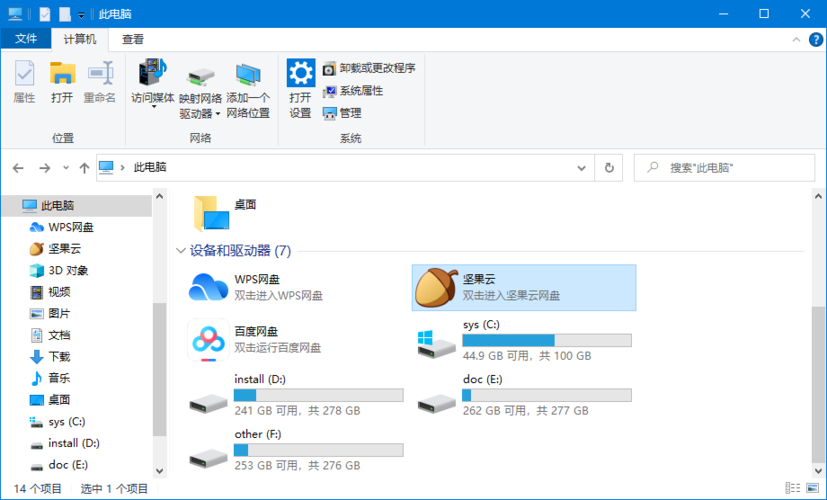Click the install (D:) usage bar
Image resolution: width=827 pixels, height=500 pixels.
tap(319, 395)
